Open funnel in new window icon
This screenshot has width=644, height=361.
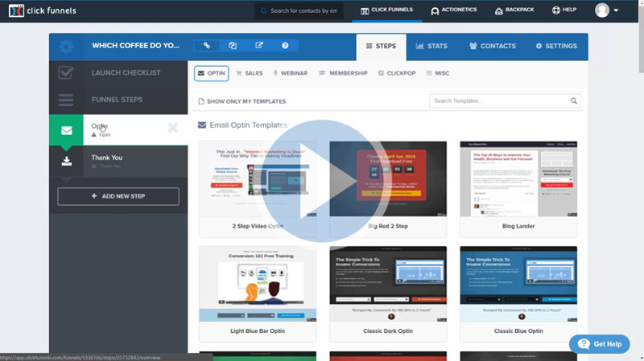(258, 46)
